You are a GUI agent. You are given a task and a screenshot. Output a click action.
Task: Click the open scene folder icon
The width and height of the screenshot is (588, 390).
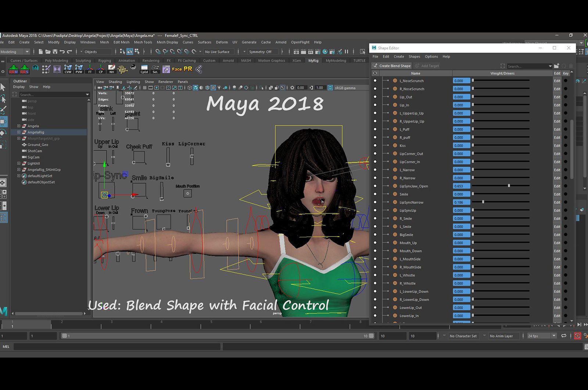click(x=48, y=52)
